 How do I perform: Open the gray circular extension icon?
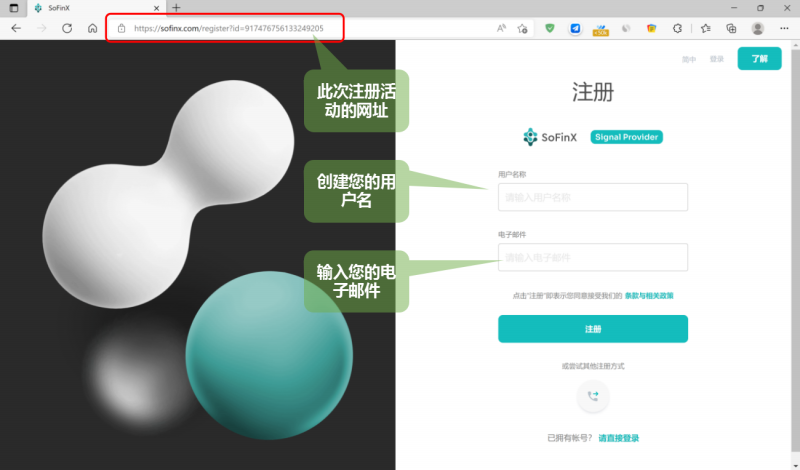626,29
